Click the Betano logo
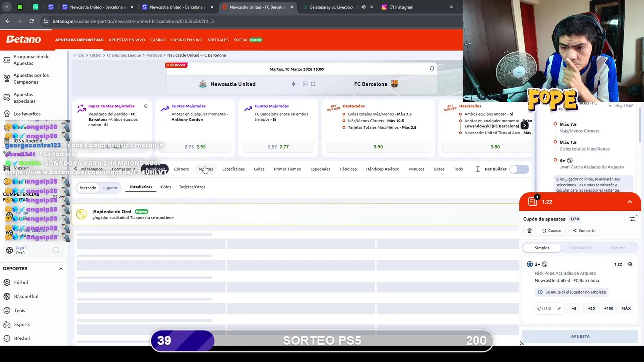The height and width of the screenshot is (362, 644). coord(23,39)
